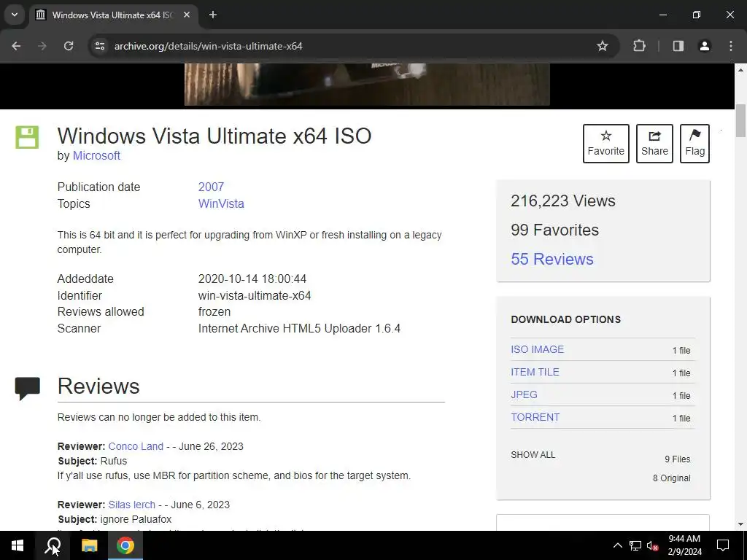Image resolution: width=747 pixels, height=560 pixels.
Task: Click the 8 Original text
Action: (671, 478)
